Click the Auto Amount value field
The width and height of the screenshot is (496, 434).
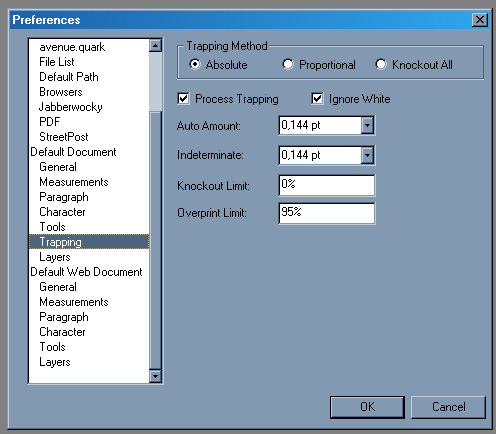tap(320, 125)
